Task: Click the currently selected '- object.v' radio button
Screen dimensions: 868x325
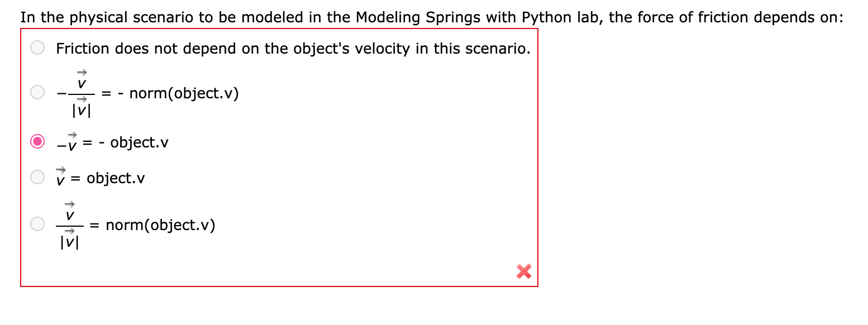Action: coord(37,142)
